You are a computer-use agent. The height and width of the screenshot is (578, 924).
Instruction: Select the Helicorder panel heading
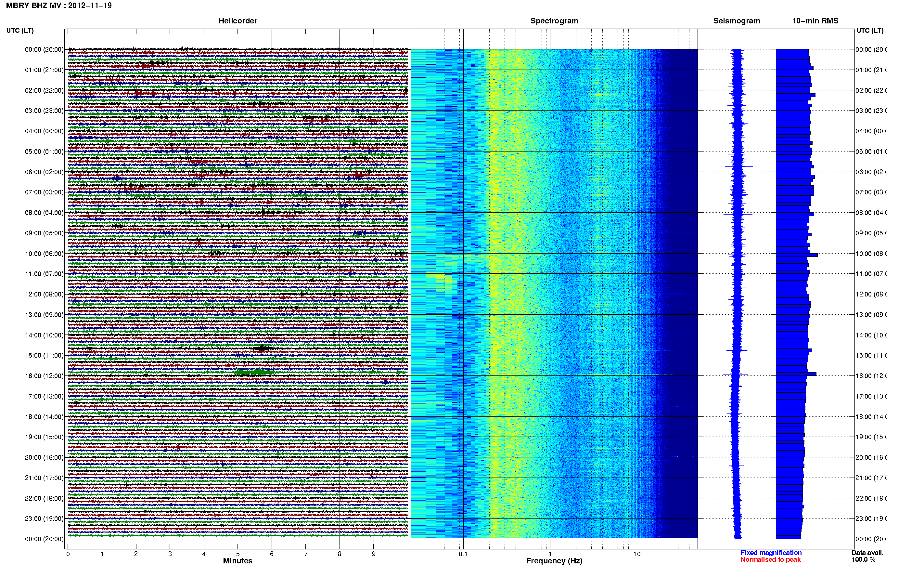[x=237, y=21]
